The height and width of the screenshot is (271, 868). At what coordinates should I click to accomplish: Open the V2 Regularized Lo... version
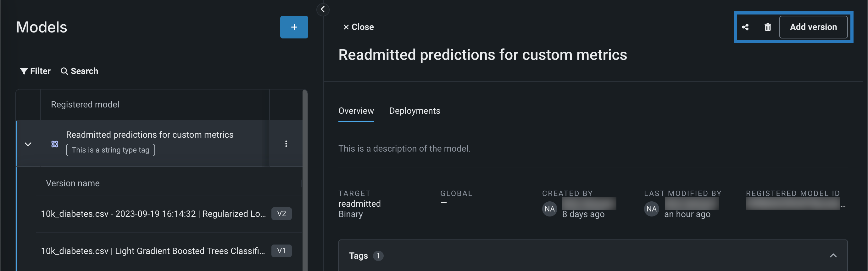pyautogui.click(x=153, y=214)
